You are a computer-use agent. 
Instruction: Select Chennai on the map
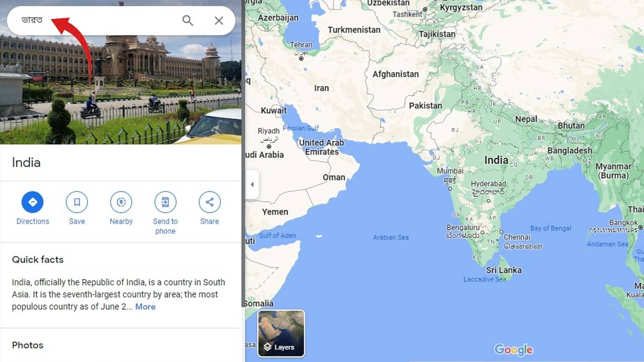click(501, 232)
